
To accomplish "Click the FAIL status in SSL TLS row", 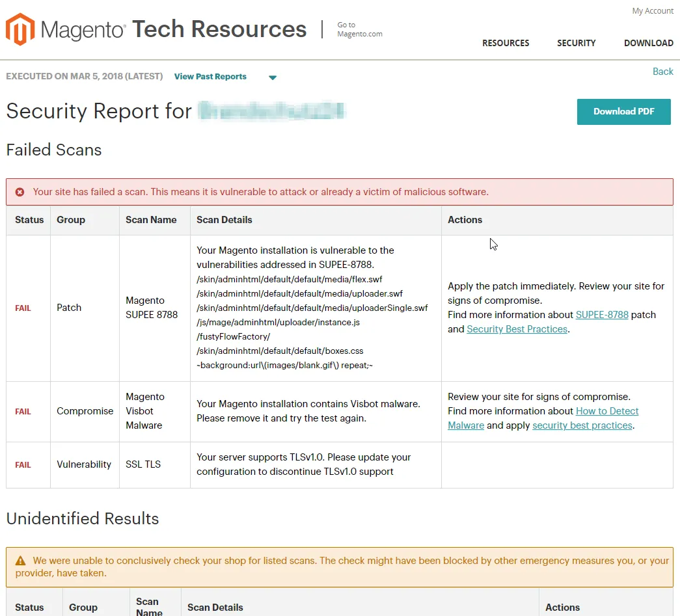I will [x=23, y=465].
